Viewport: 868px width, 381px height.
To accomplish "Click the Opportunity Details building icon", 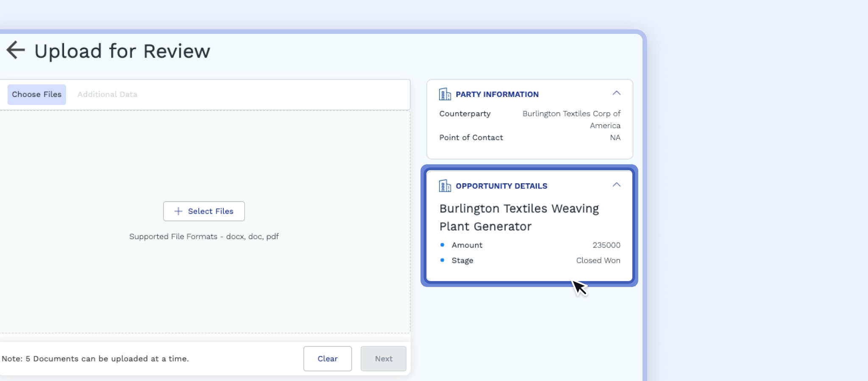I will click(445, 186).
